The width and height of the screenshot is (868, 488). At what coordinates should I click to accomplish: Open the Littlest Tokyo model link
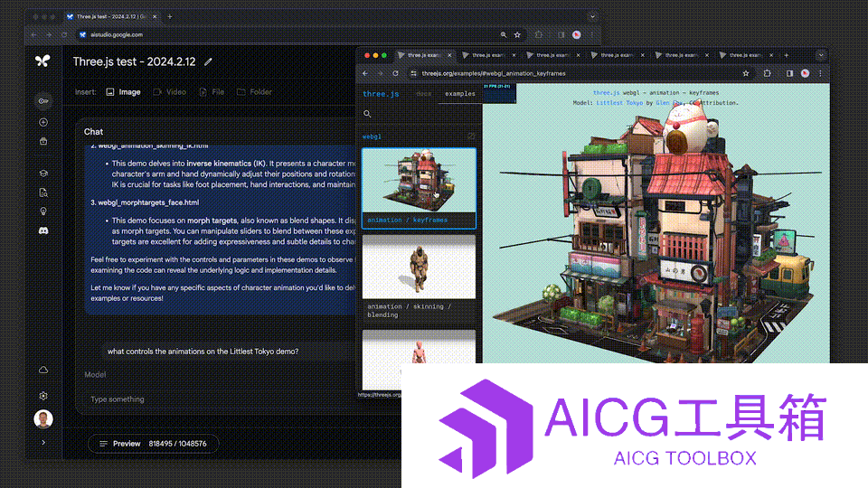tap(619, 103)
